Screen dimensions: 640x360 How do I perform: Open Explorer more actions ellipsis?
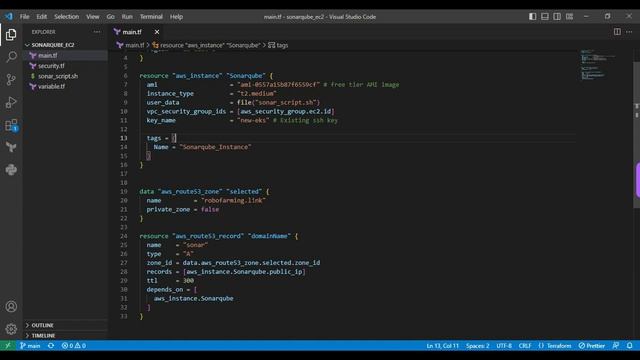click(x=97, y=32)
